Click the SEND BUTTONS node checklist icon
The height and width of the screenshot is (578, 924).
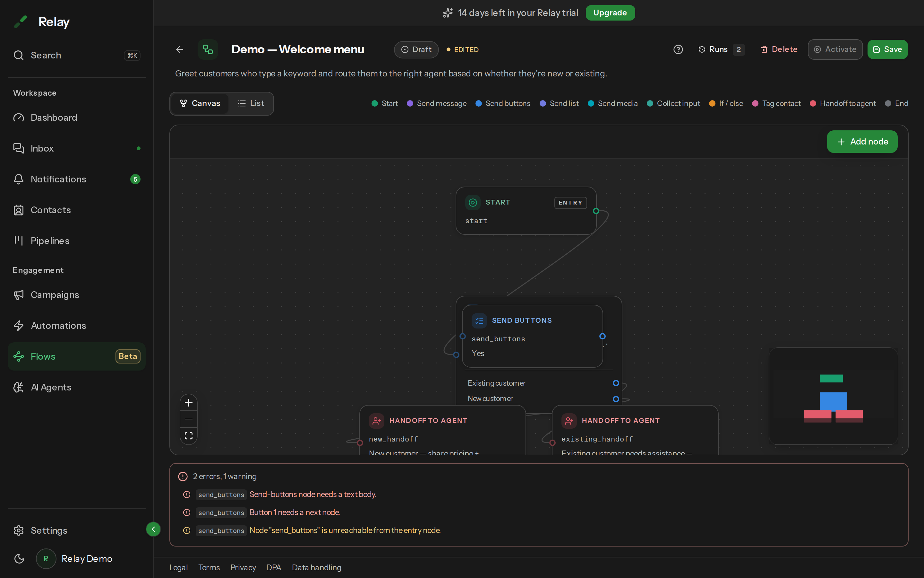(x=479, y=320)
